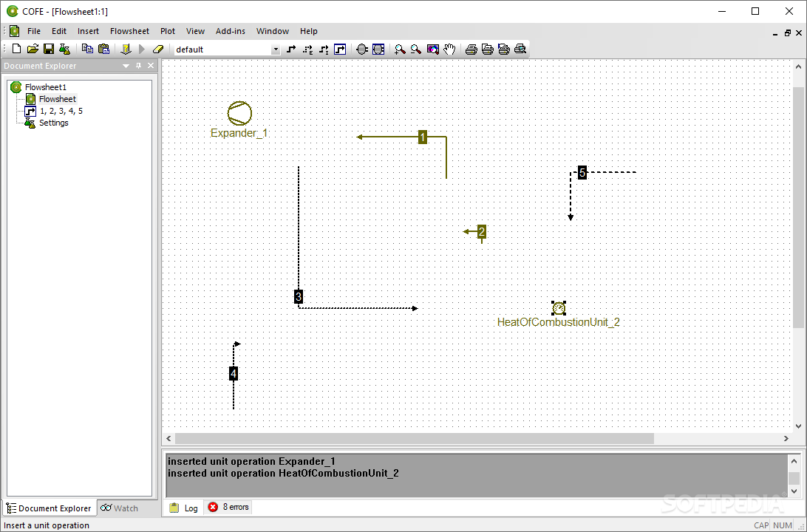Screen dimensions: 807x532
Task: Open Document Explorer panel options arrow
Action: (126, 66)
